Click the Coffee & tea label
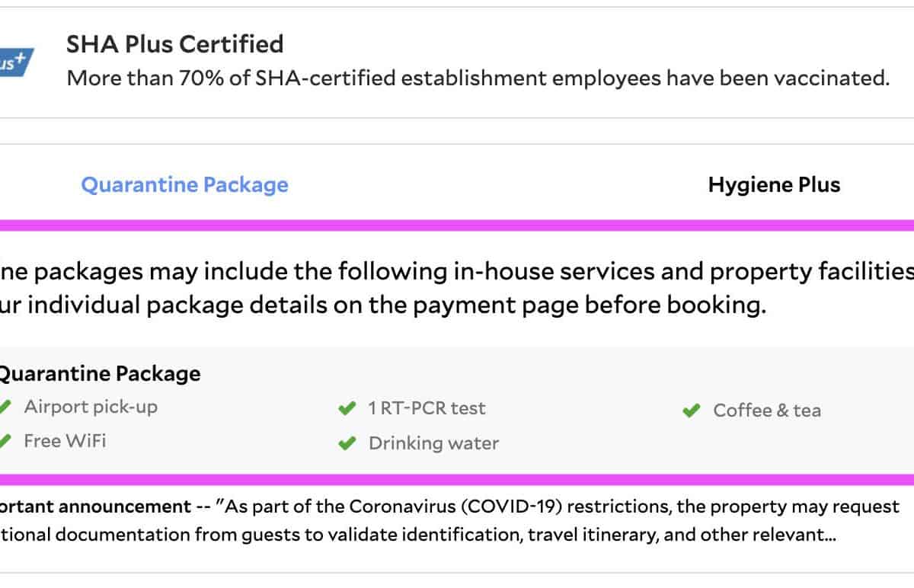 point(767,411)
